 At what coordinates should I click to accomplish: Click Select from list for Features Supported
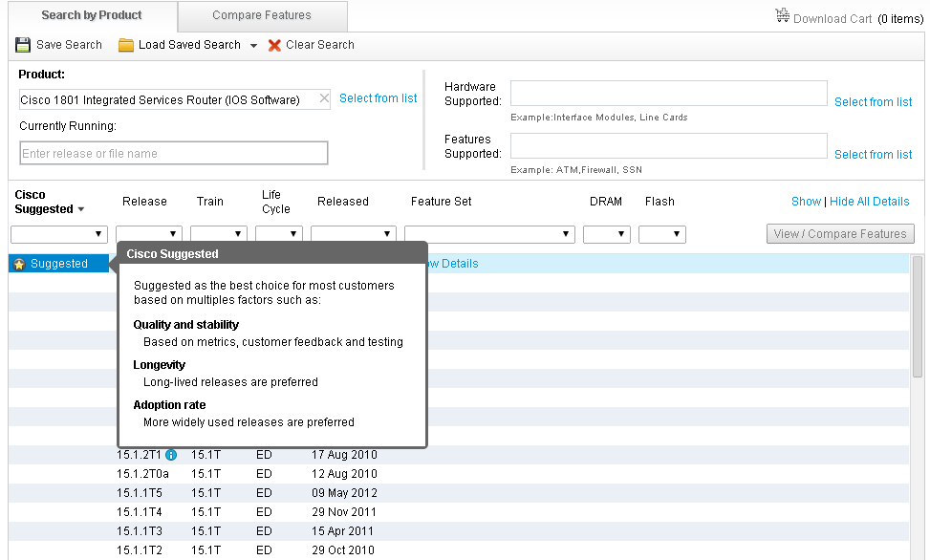(x=873, y=155)
